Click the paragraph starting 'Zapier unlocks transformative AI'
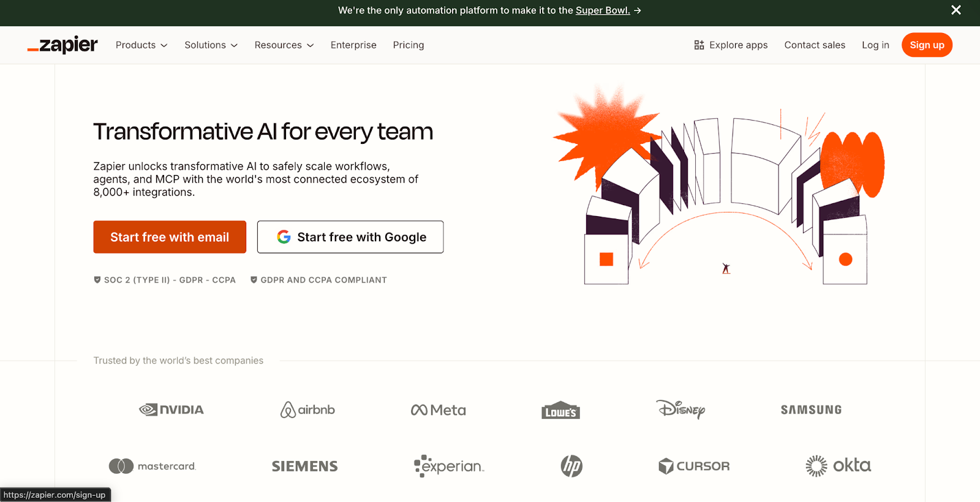This screenshot has height=502, width=980. click(256, 179)
